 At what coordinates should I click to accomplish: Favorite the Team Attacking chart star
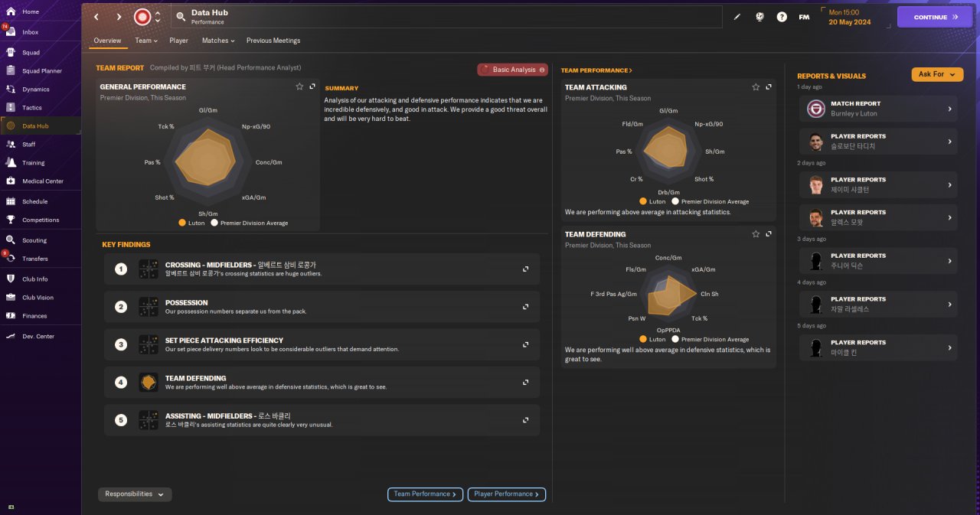[x=756, y=87]
